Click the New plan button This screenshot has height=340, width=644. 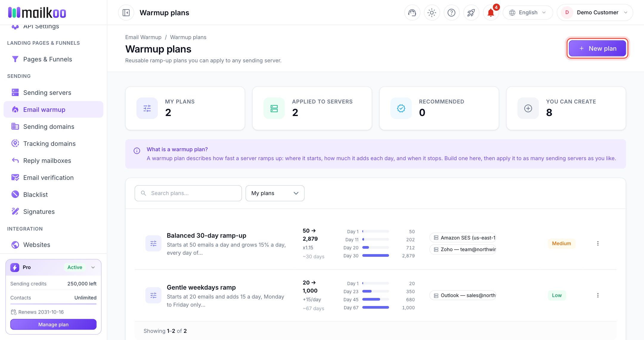[x=597, y=48]
